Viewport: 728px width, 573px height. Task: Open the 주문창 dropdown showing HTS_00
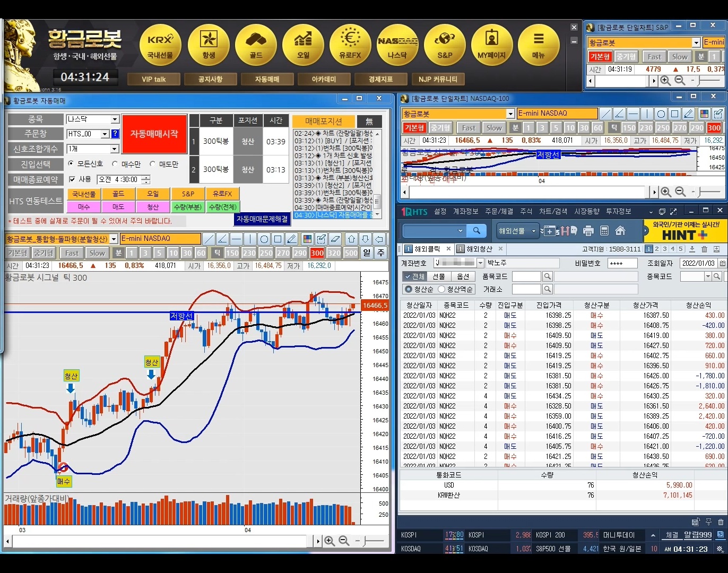click(x=105, y=134)
